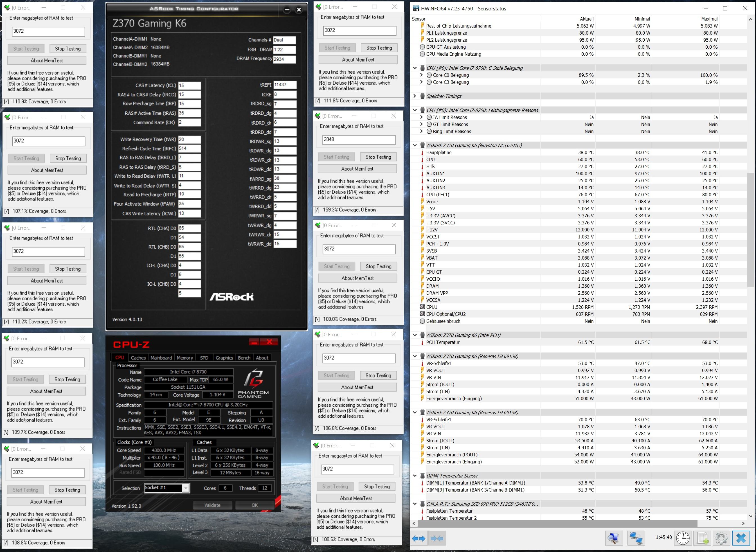Click MemTest icon of window showing 108.8% coverage

[x=6, y=449]
